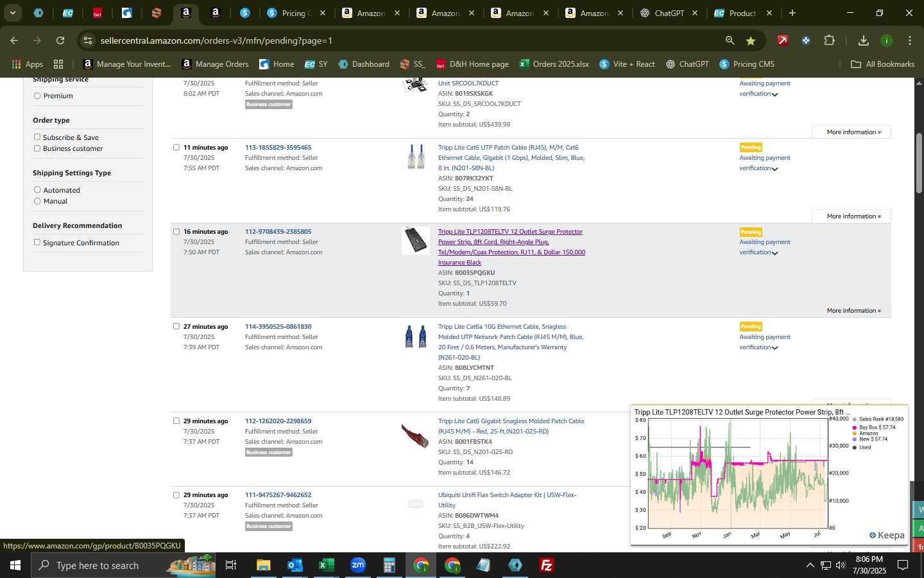Open the Extensions puzzle icon
The height and width of the screenshot is (578, 924).
click(x=829, y=40)
